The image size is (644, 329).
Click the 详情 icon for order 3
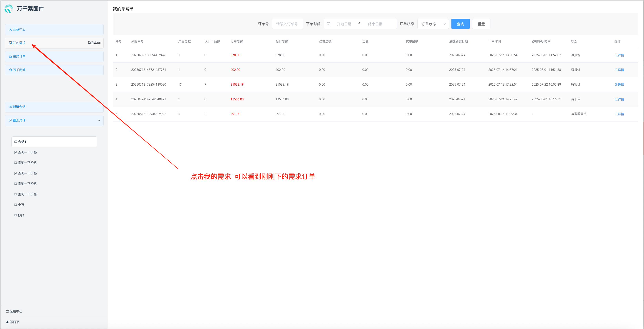pyautogui.click(x=616, y=85)
